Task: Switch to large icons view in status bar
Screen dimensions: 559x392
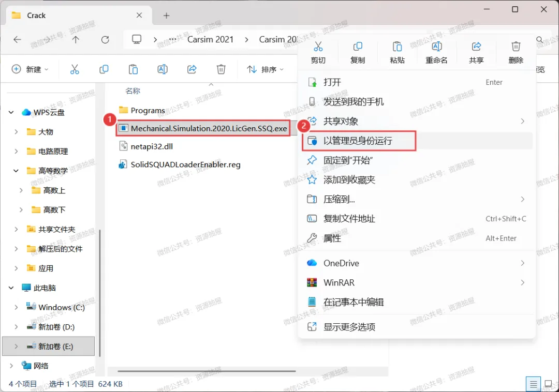Action: (549, 384)
